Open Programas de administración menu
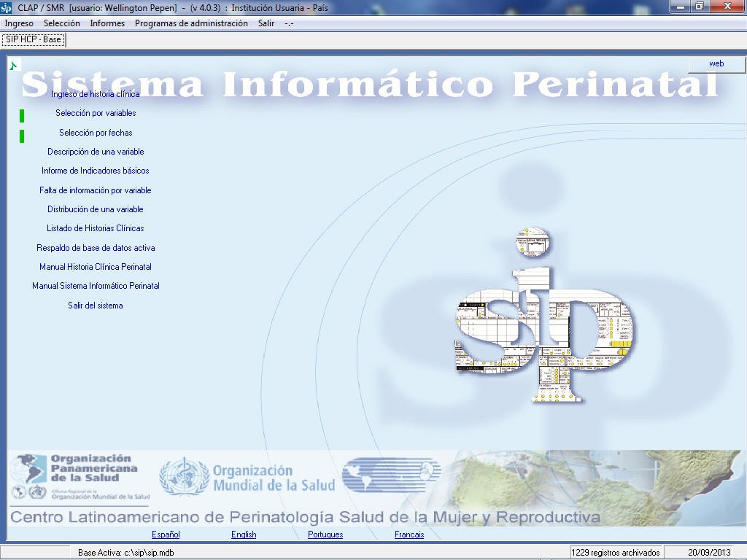747x560 pixels. [x=191, y=23]
